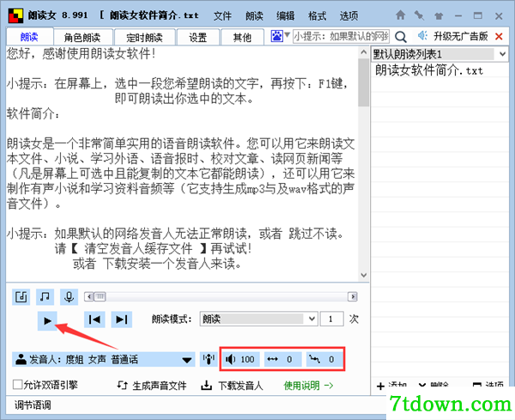This screenshot has height=420, width=515.
Task: Click the search tip input field
Action: [342, 36]
